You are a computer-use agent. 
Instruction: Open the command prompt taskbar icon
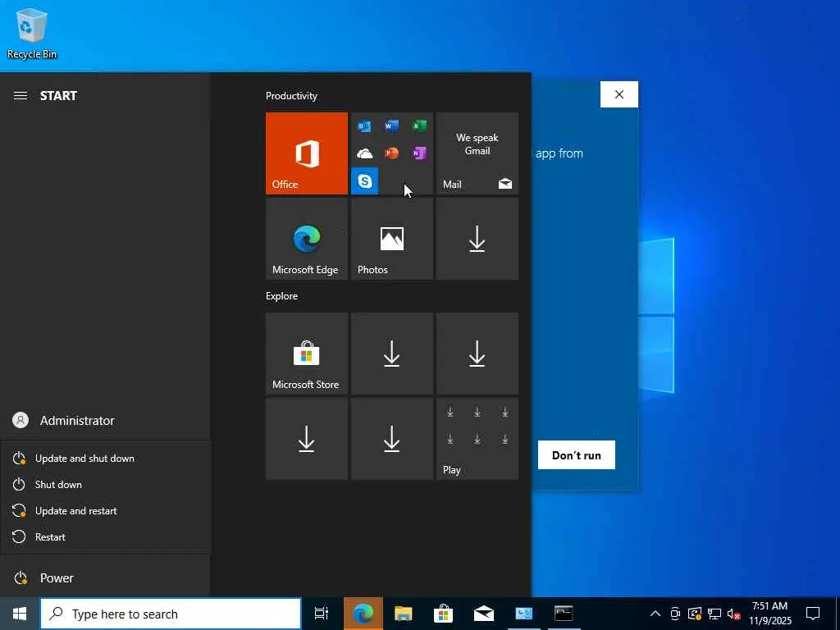click(x=564, y=614)
